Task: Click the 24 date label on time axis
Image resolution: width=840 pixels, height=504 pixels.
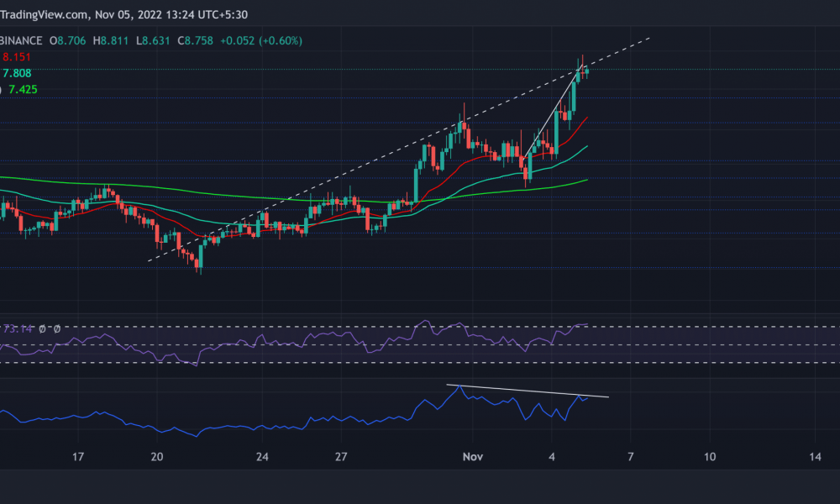Action: [x=262, y=457]
